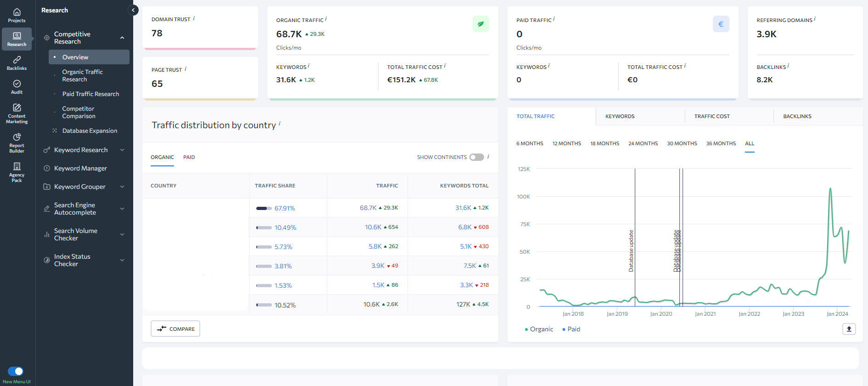Switch to the Traffic Cost tab
The height and width of the screenshot is (386, 868).
click(x=729, y=116)
